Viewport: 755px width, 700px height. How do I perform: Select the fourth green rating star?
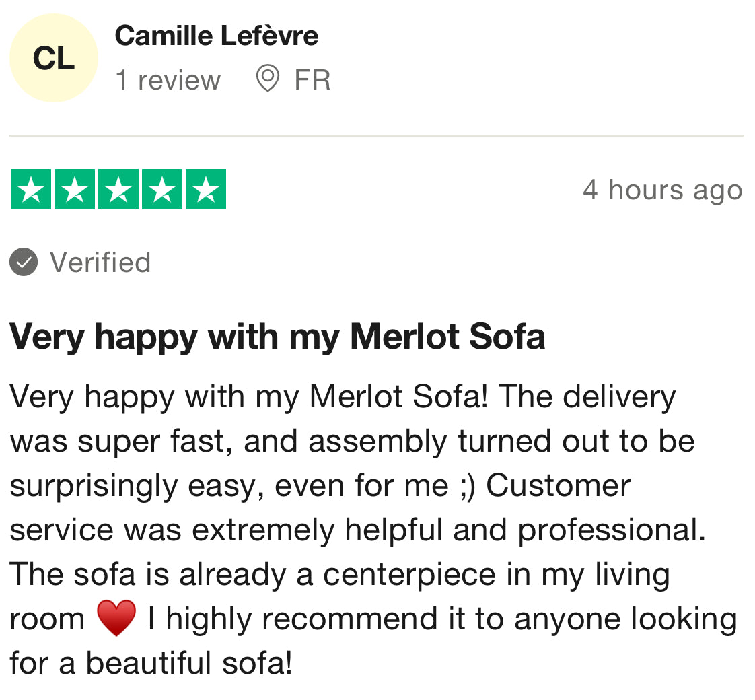pos(162,190)
